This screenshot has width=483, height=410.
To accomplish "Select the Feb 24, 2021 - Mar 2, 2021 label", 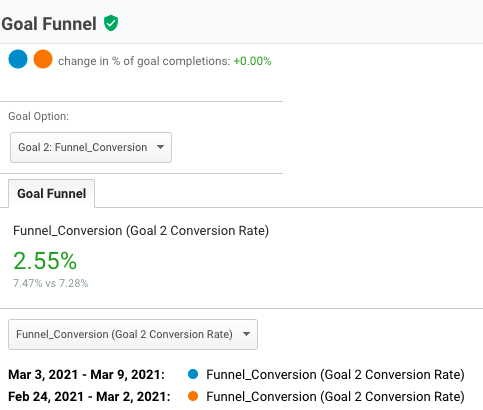I will click(x=89, y=397).
